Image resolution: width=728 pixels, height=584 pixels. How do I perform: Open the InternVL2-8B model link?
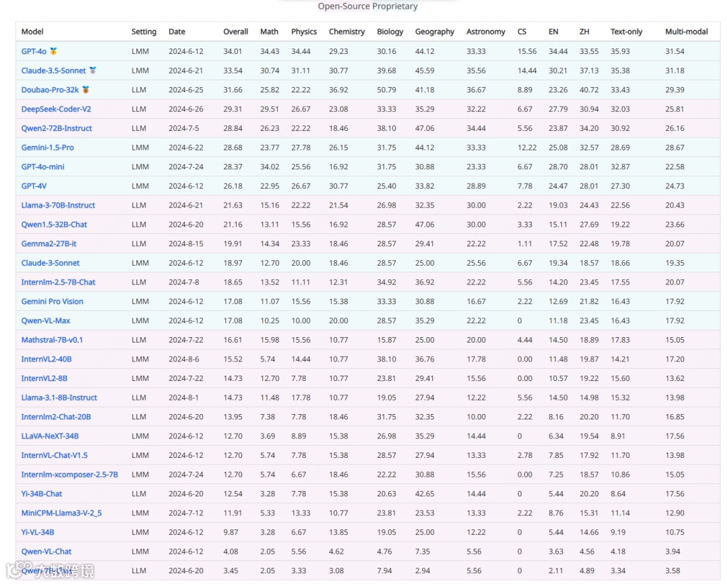click(44, 378)
